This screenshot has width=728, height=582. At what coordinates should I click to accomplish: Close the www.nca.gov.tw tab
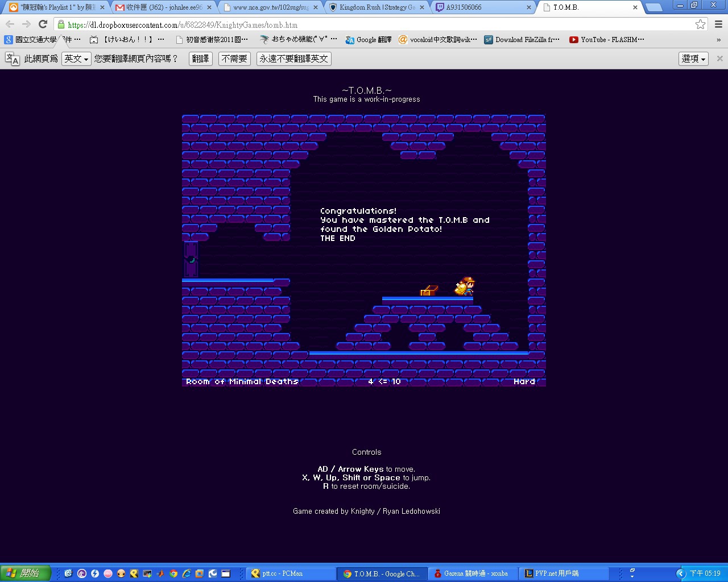coord(316,7)
